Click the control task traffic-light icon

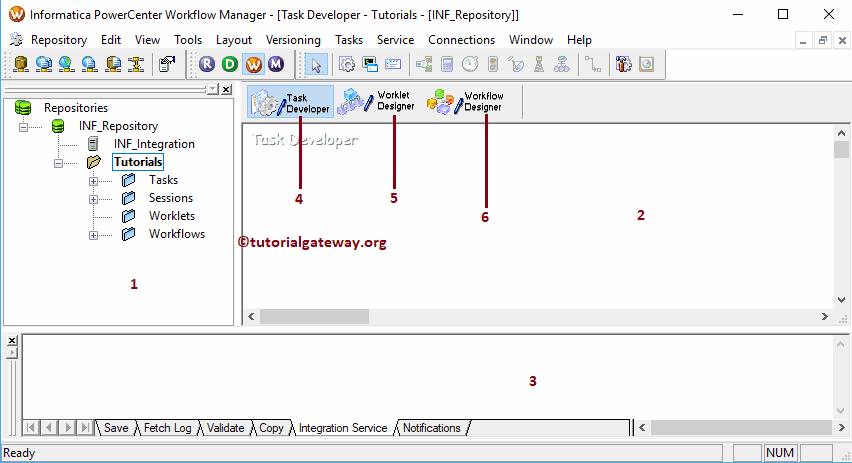(x=493, y=64)
